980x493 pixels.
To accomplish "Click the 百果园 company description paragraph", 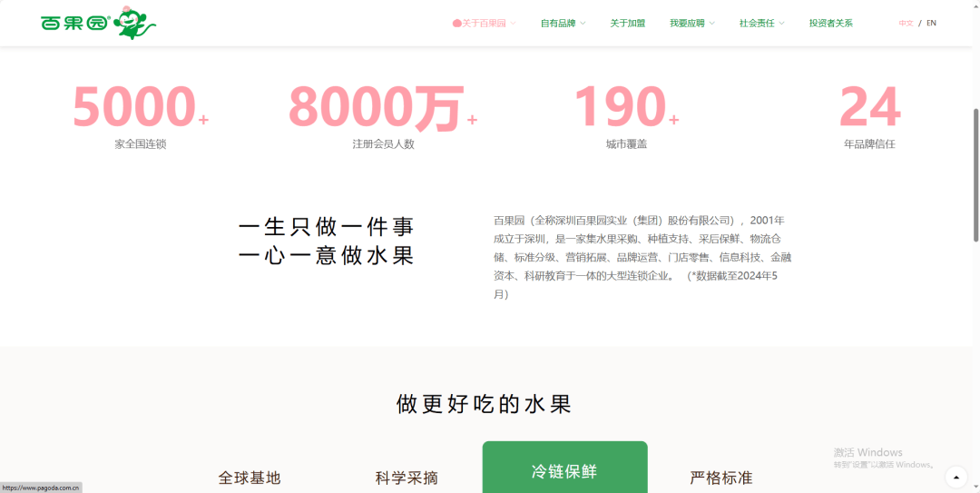I will [x=642, y=257].
